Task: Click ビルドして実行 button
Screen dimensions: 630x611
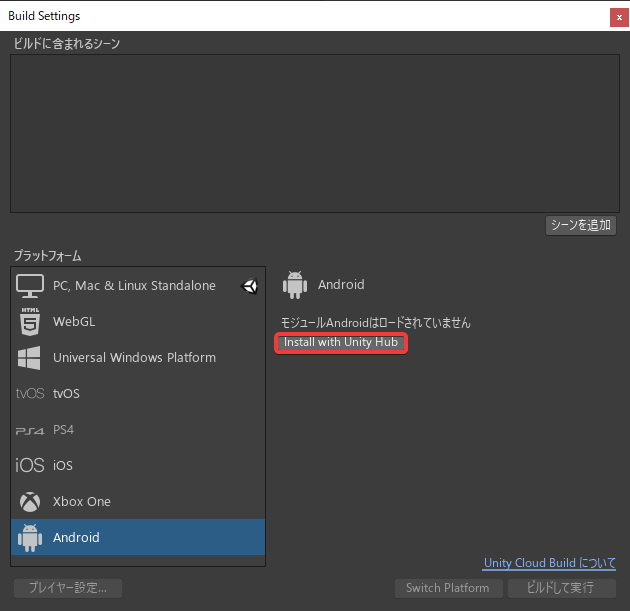Action: click(562, 588)
